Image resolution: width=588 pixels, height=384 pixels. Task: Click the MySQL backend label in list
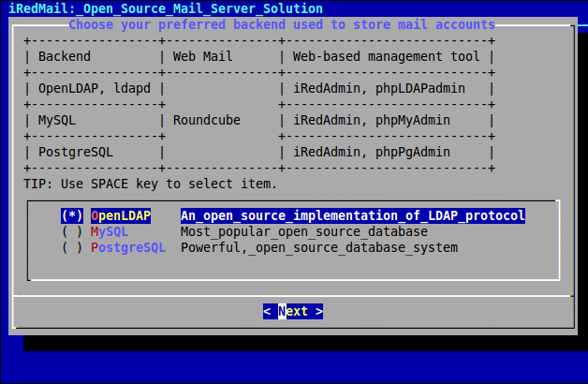coord(110,231)
